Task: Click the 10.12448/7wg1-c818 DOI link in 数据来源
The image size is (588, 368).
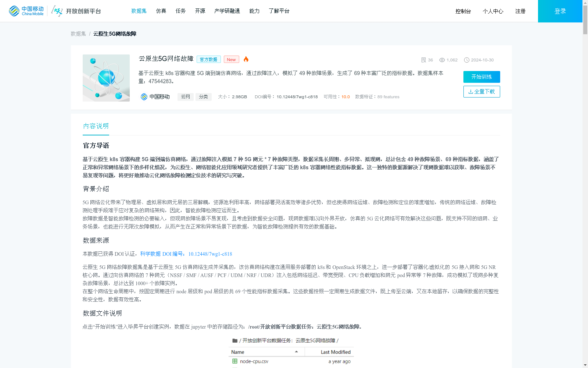Action: [x=210, y=254]
